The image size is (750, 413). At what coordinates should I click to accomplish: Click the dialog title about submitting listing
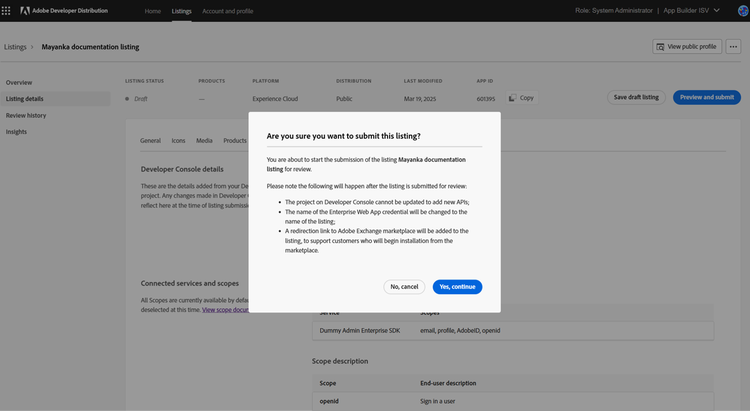[x=343, y=136]
